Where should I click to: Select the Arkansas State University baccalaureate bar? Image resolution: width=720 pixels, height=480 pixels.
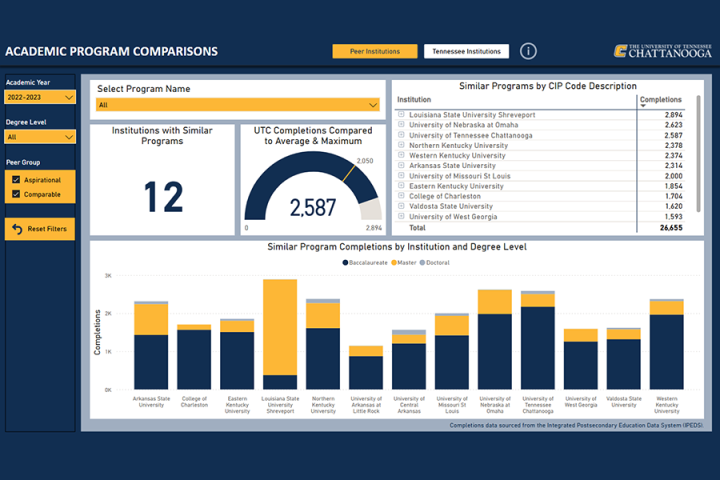click(151, 362)
